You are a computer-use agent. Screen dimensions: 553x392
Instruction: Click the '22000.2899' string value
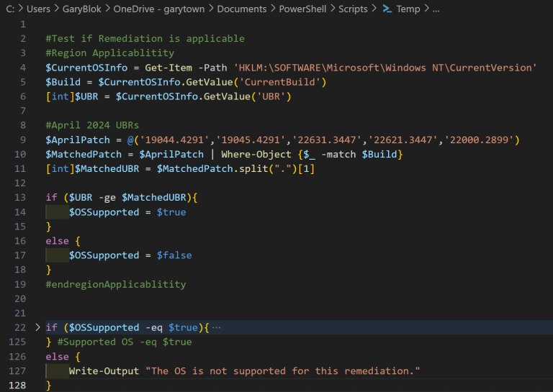[480, 140]
